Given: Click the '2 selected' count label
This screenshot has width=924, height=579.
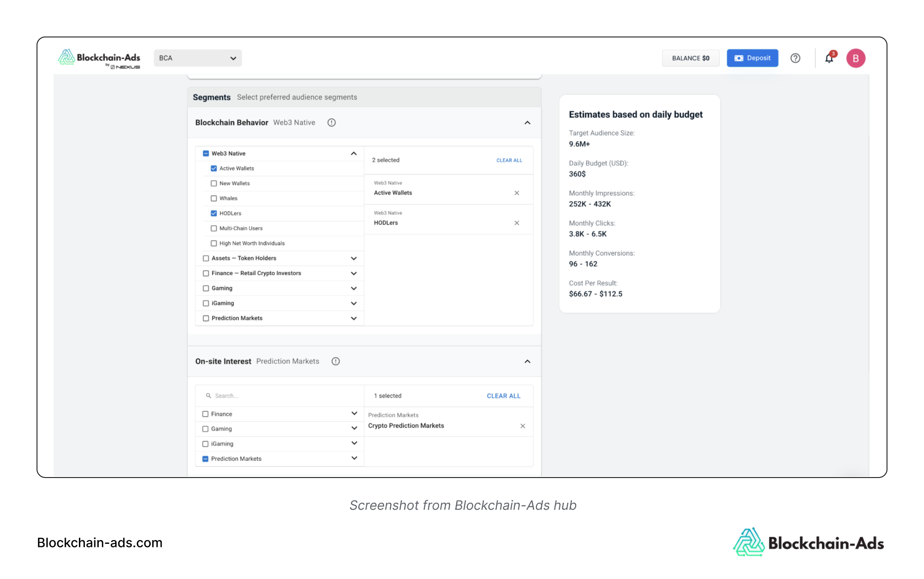Looking at the screenshot, I should [x=386, y=160].
